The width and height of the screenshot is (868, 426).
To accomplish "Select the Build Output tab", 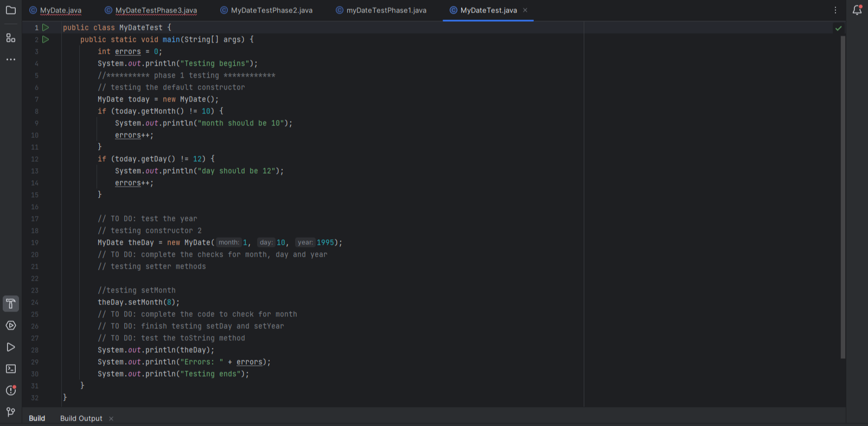I will pos(81,418).
